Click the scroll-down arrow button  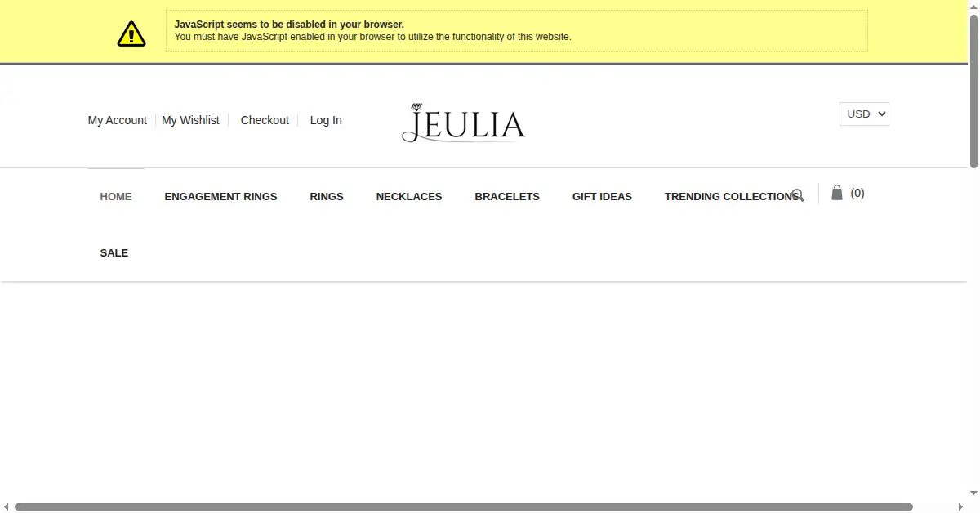973,494
